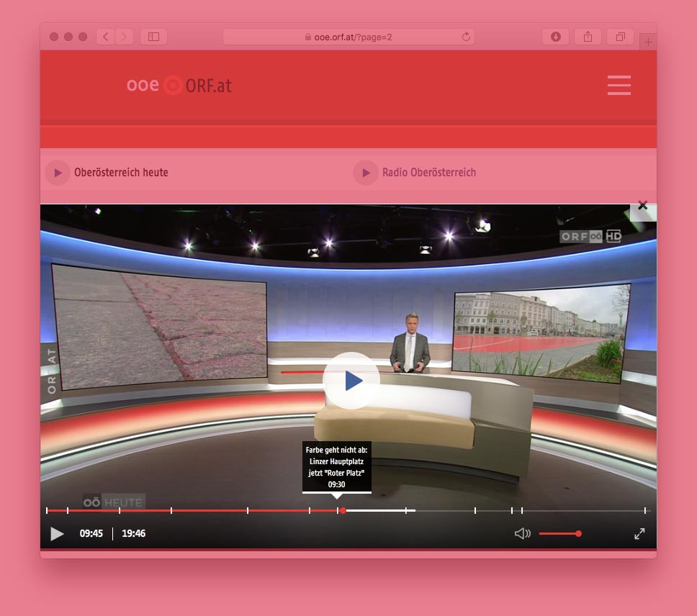Play Oberösterreich heute stream
The width and height of the screenshot is (697, 616).
(x=58, y=173)
